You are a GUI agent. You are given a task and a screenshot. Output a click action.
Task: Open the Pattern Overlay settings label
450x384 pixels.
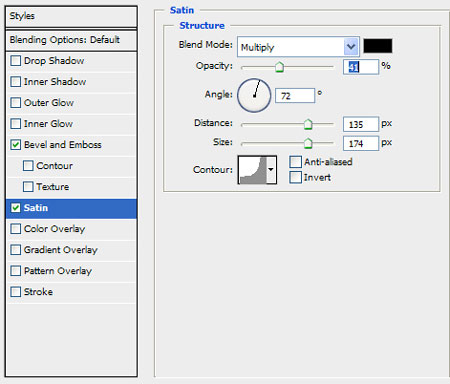click(58, 271)
